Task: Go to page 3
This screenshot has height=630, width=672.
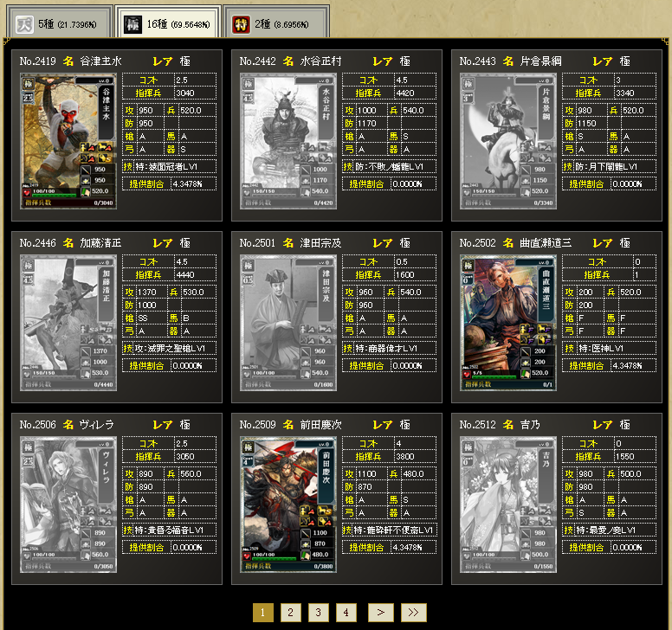Action: [x=318, y=613]
